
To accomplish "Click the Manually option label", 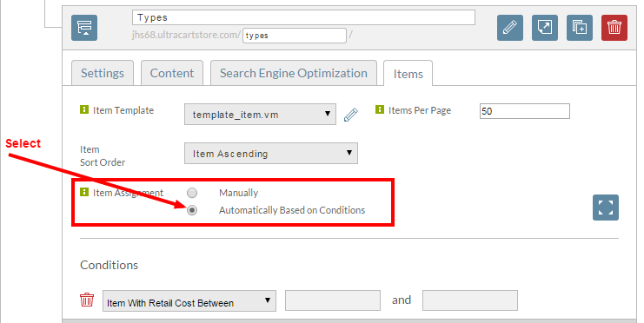I will point(239,193).
